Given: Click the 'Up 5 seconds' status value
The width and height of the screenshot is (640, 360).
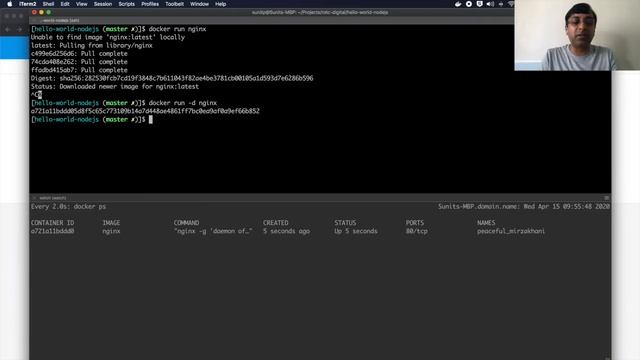Looking at the screenshot, I should (x=356, y=231).
